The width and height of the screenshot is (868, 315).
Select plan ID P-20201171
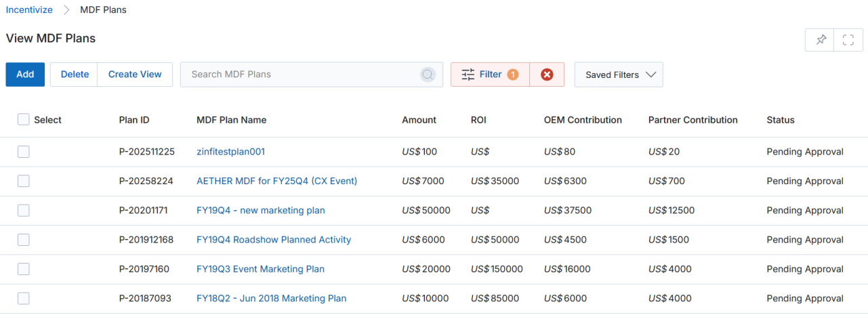point(143,210)
